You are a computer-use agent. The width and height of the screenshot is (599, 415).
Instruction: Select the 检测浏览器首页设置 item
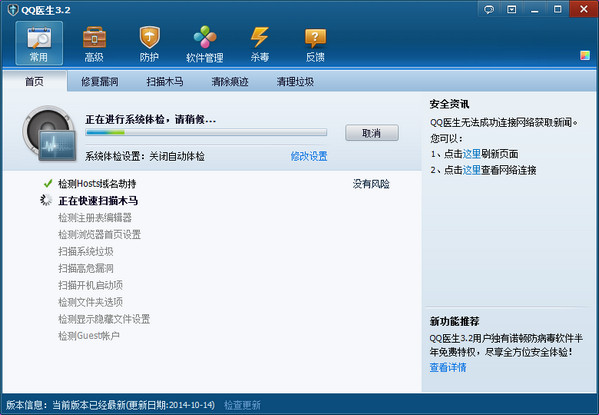click(x=99, y=235)
